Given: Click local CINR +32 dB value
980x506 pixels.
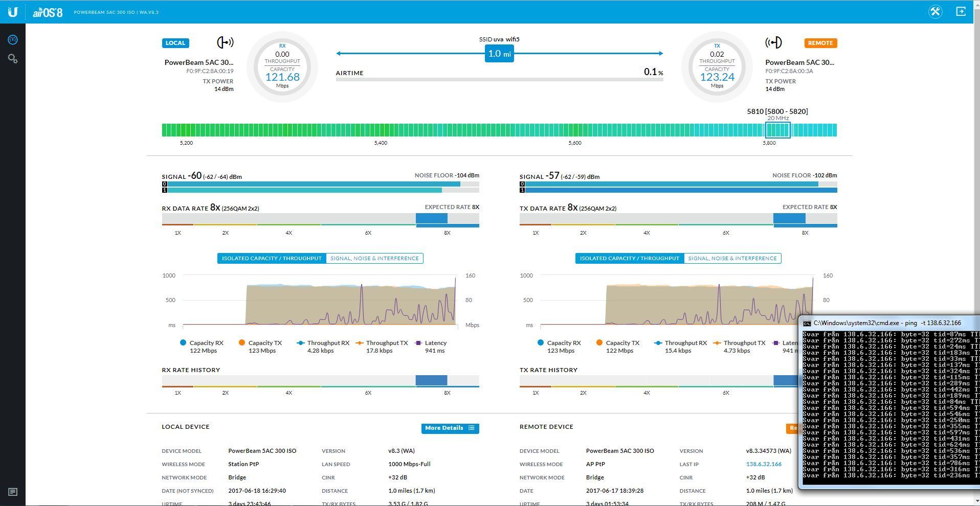Looking at the screenshot, I should (x=397, y=477).
